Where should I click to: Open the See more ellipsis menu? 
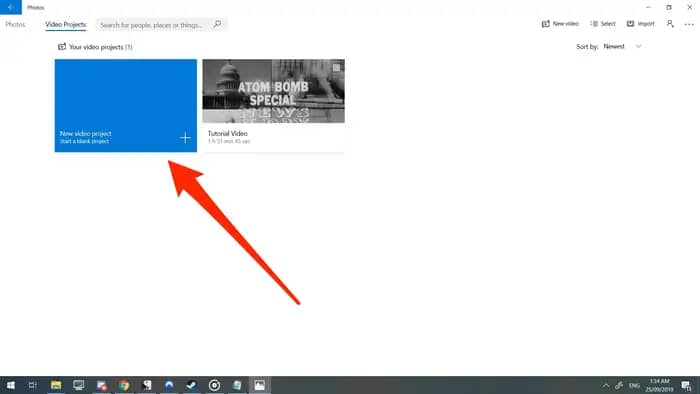[x=689, y=24]
